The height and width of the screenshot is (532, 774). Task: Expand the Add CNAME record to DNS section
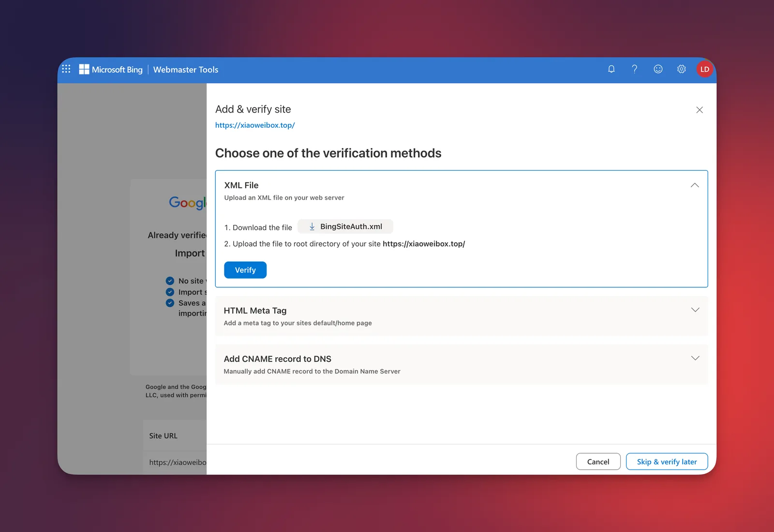point(695,358)
